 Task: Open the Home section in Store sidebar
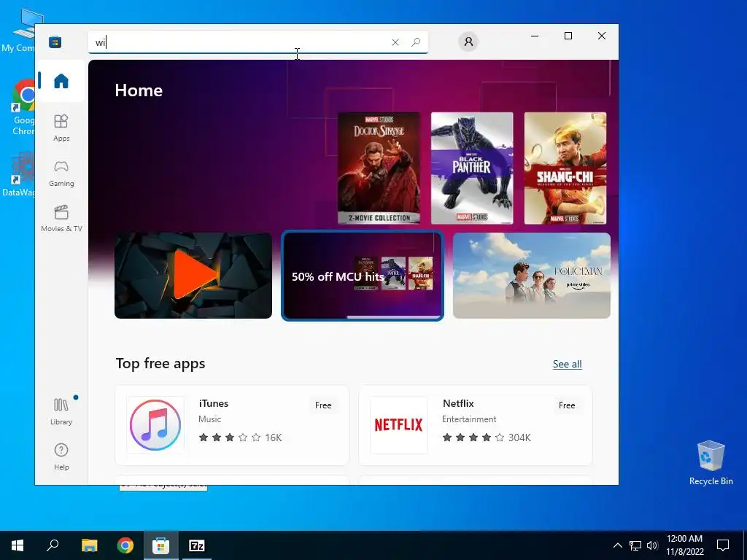(61, 81)
